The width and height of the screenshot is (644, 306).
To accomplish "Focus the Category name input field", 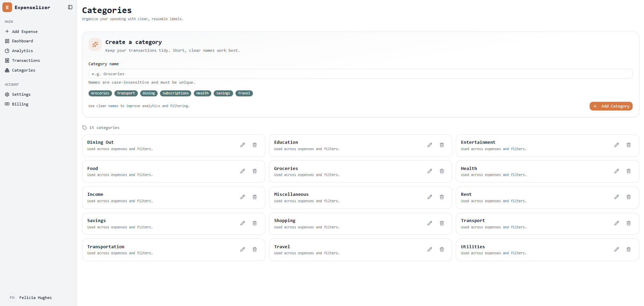I will click(x=361, y=74).
